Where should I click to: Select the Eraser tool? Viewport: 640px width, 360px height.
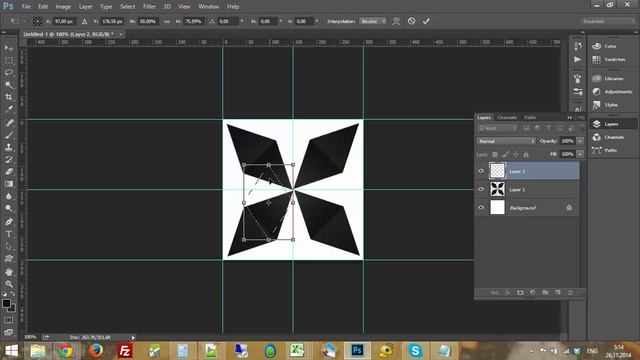coord(9,171)
